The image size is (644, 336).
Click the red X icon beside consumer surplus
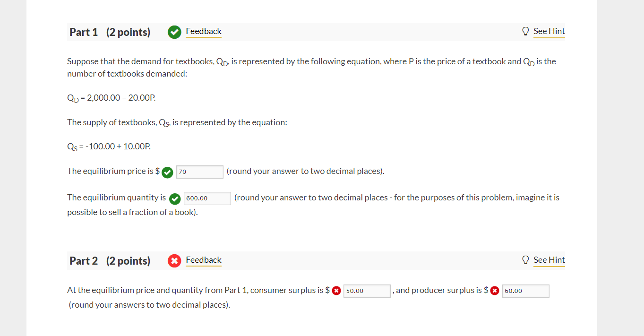[x=336, y=290]
